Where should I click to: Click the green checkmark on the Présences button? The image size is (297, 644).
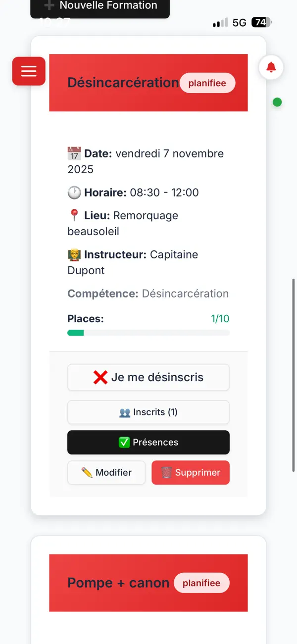click(x=124, y=442)
